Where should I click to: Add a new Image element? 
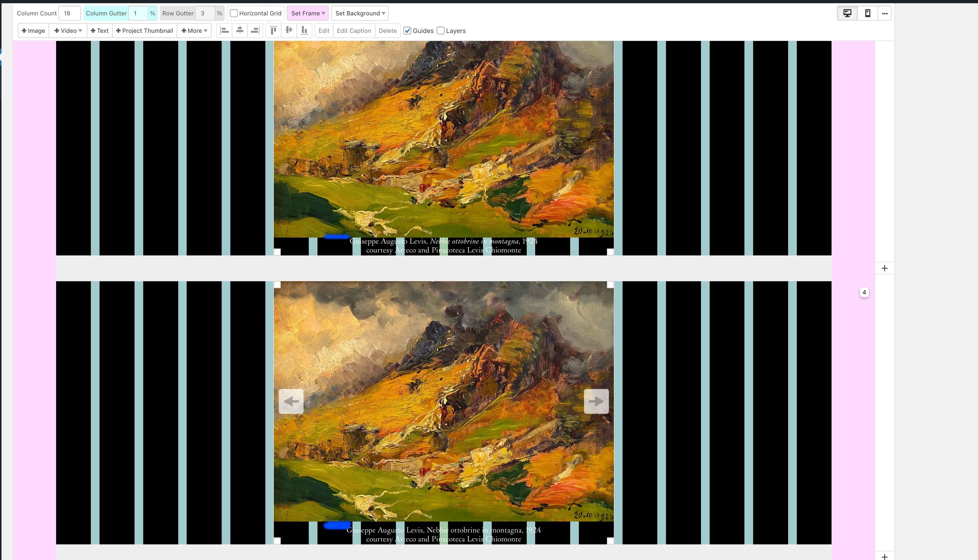(34, 31)
